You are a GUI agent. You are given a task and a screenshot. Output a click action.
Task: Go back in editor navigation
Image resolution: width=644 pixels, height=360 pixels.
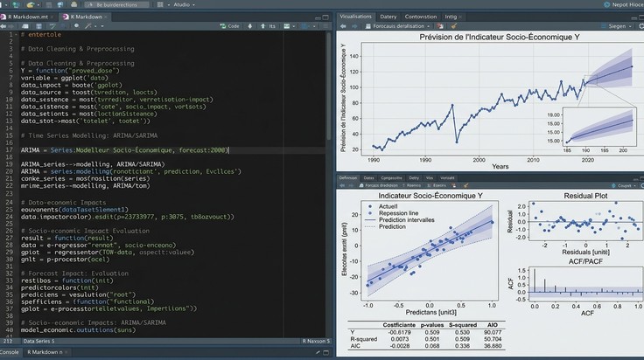[3, 26]
